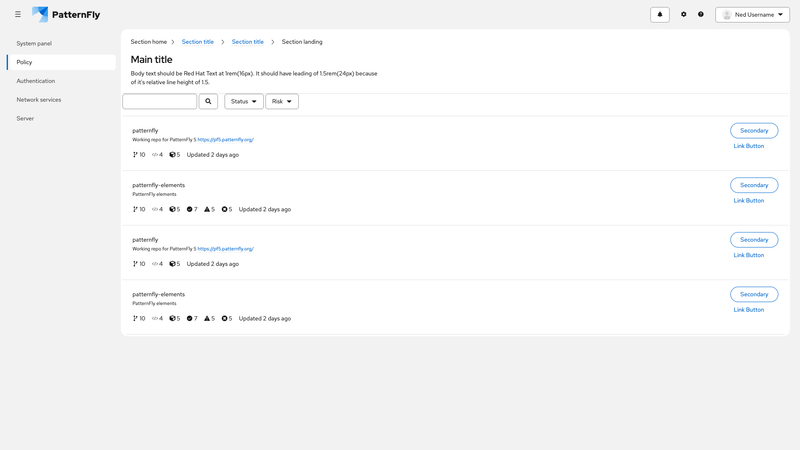The image size is (800, 450).
Task: Click Secondary button in first patternfly-elements row
Action: pos(754,185)
